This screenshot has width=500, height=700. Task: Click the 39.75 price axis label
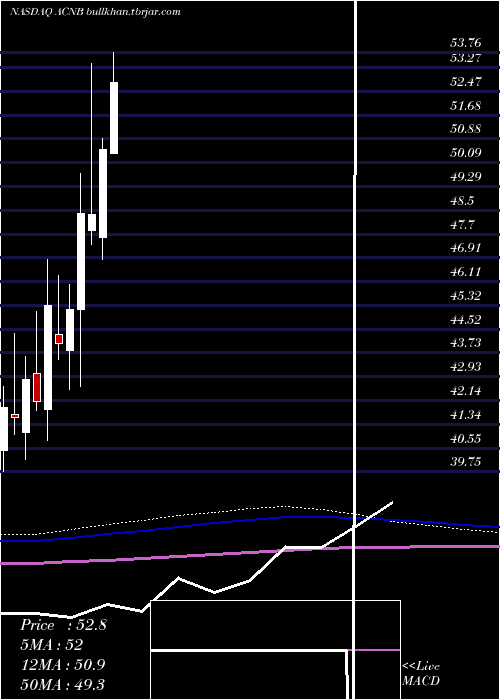pos(466,462)
